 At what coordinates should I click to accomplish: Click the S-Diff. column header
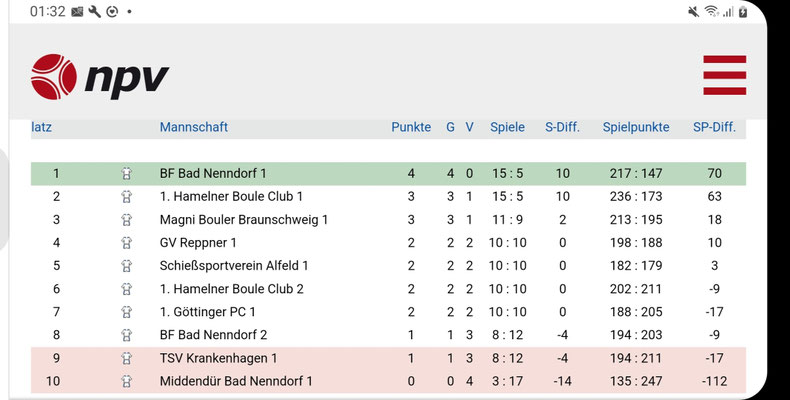(x=562, y=127)
